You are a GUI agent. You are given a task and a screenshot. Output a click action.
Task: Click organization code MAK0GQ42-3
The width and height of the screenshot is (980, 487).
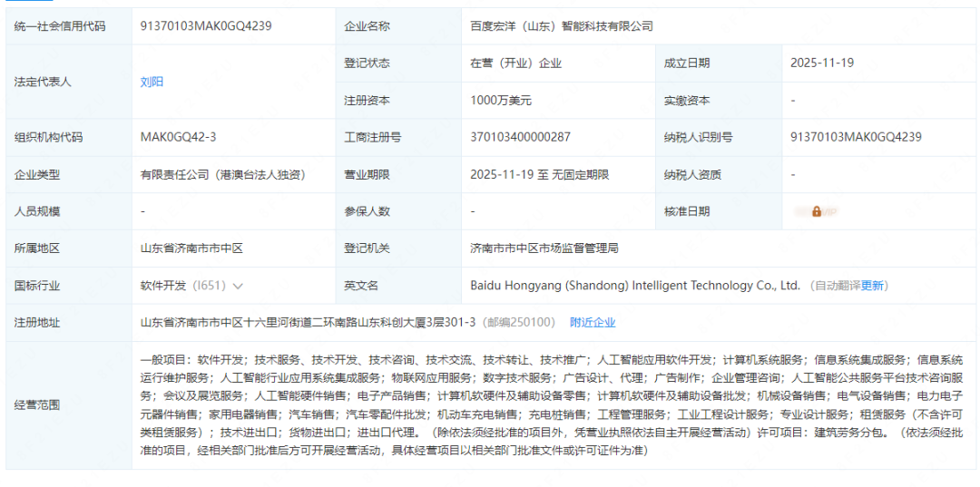click(x=178, y=137)
